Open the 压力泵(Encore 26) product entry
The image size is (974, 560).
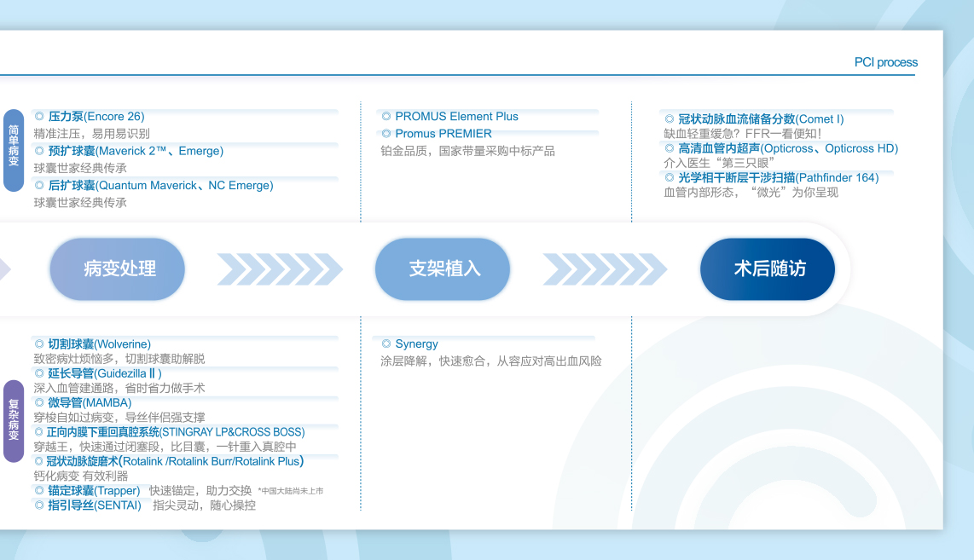coord(96,116)
